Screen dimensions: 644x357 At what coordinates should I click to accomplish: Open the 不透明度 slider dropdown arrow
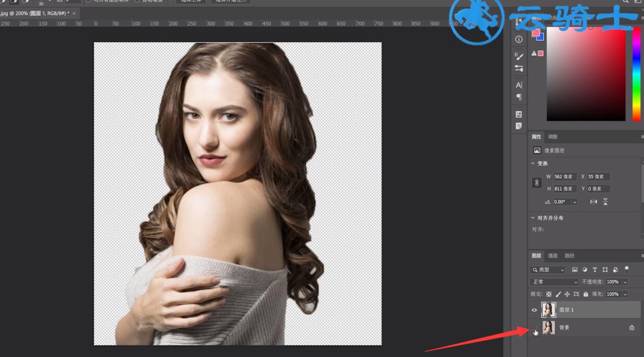point(625,282)
